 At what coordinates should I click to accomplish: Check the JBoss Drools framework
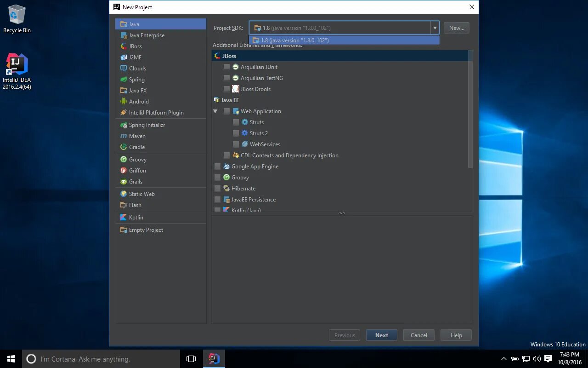pos(226,89)
